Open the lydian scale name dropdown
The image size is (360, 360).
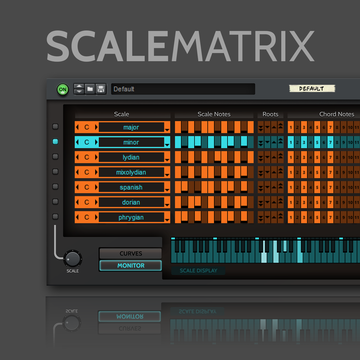pyautogui.click(x=167, y=161)
